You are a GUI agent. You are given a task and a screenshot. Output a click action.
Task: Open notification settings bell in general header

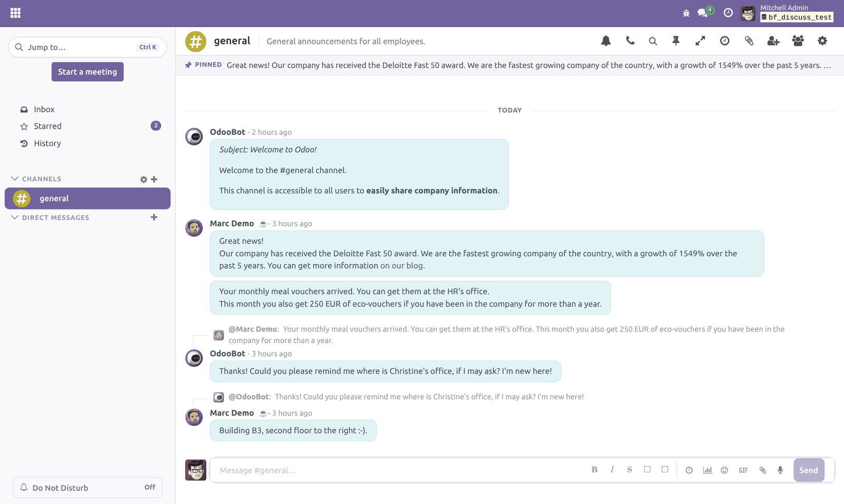point(606,41)
